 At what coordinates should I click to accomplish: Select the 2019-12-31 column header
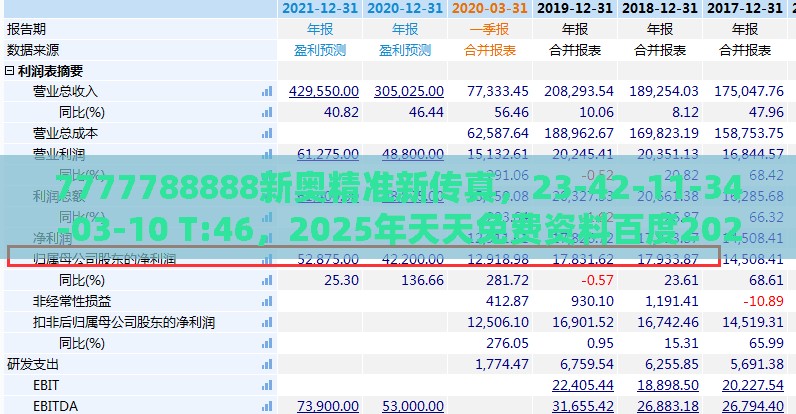[575, 8]
